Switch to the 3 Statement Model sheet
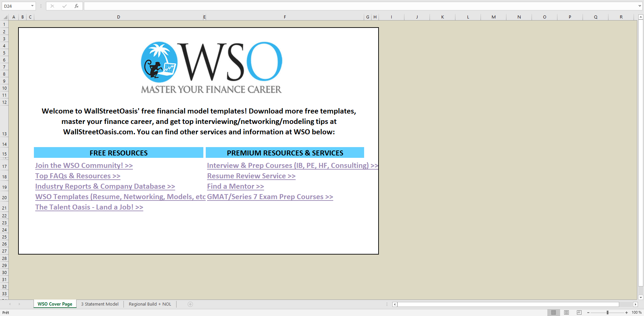Viewport: 644px width, 316px height. [100, 304]
